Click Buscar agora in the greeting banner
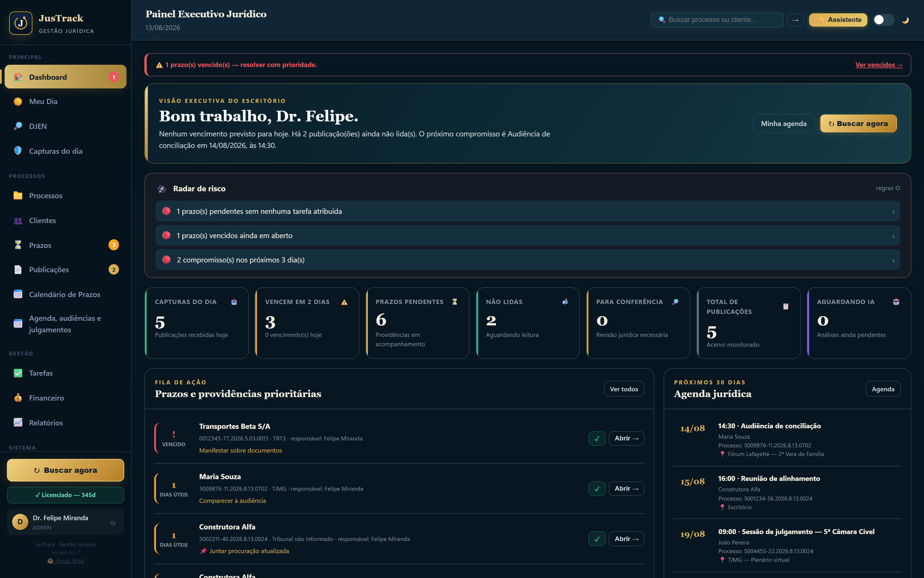The image size is (924, 578). coord(858,123)
